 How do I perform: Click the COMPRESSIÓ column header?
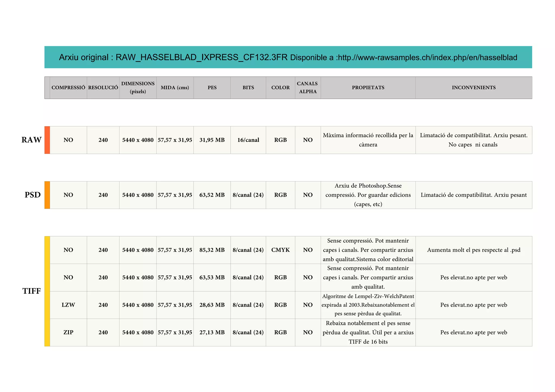pyautogui.click(x=68, y=88)
